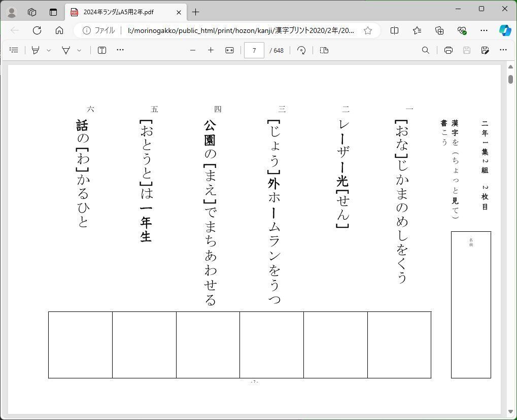Click the page number input field
This screenshot has height=420, width=517.
254,50
